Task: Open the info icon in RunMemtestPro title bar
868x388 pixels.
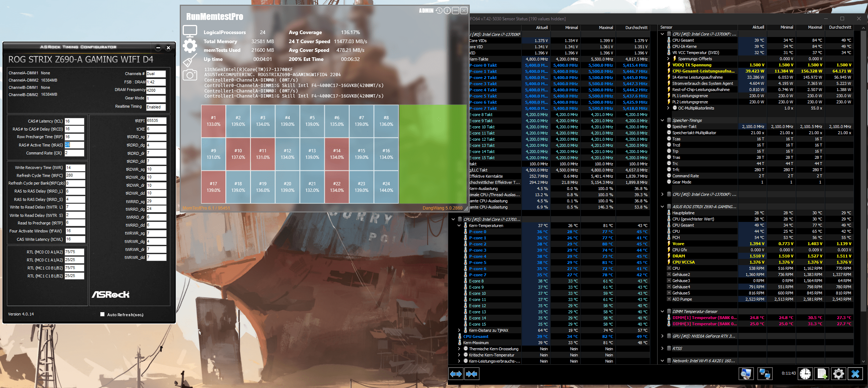Action: point(447,11)
